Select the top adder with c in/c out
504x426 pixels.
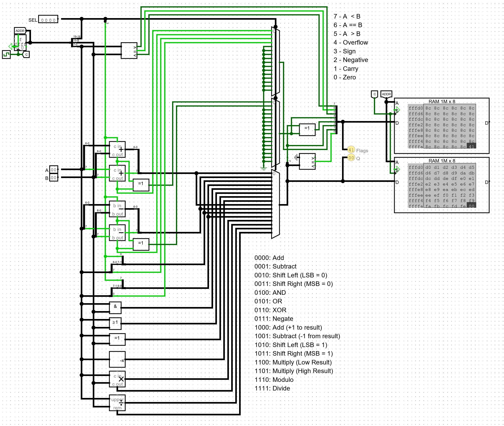click(117, 150)
